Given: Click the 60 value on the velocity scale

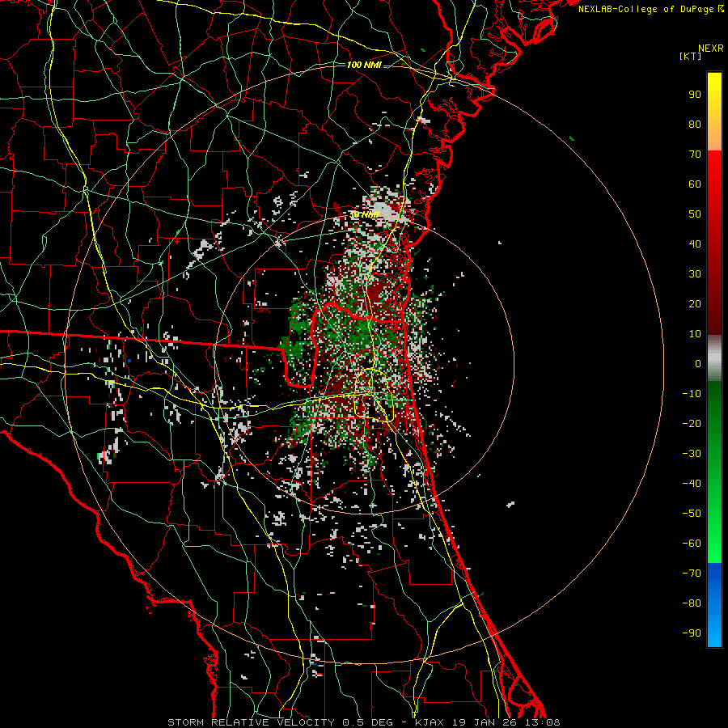Looking at the screenshot, I should click(695, 184).
